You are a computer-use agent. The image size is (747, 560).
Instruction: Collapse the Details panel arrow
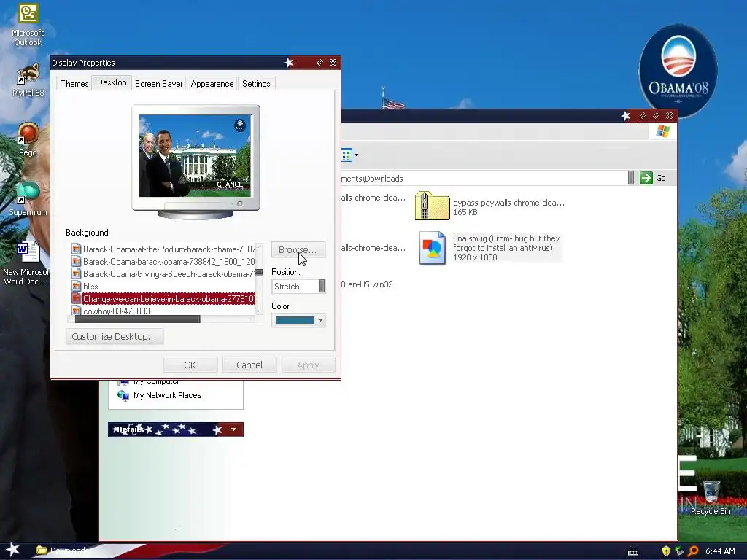tap(234, 429)
